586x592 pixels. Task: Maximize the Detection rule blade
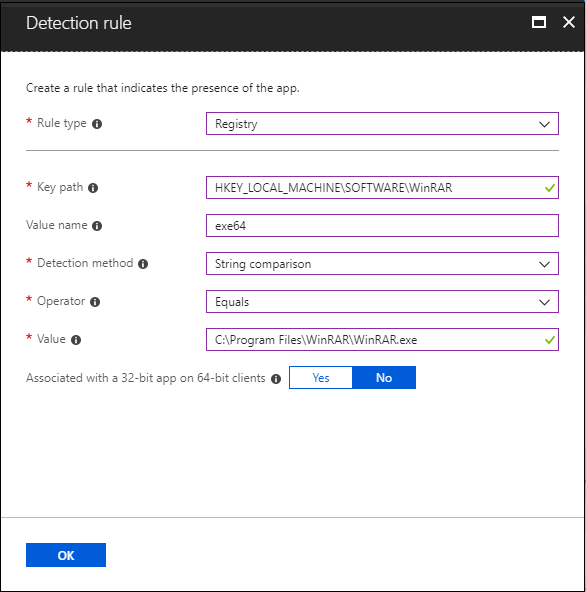click(538, 22)
